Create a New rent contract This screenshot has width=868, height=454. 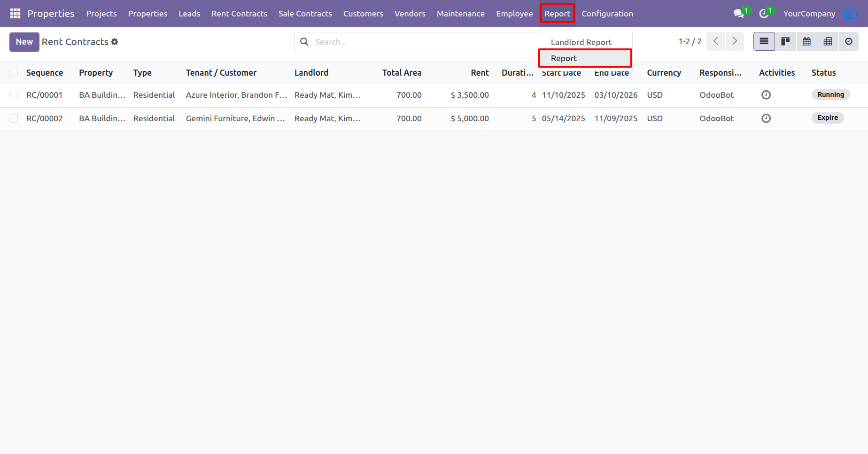[x=24, y=42]
